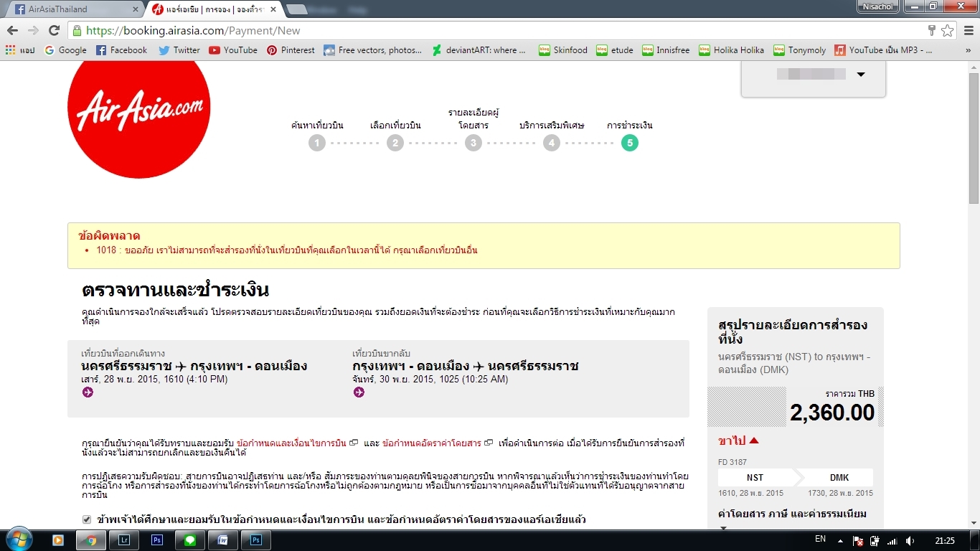Open the deviantART bookmark
The height and width of the screenshot is (551, 980).
[x=479, y=50]
